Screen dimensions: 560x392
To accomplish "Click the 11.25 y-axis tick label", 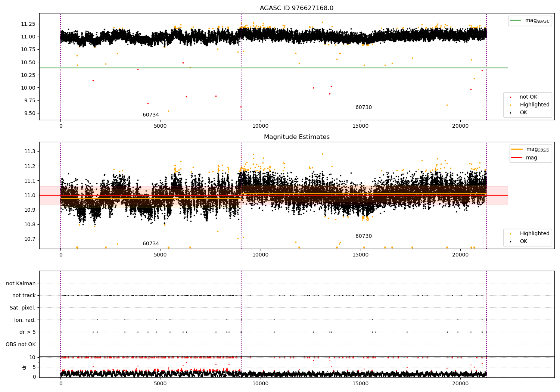I will 28,24.
